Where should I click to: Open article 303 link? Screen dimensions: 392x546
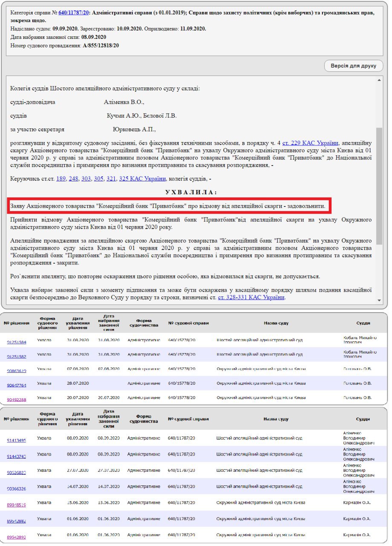pyautogui.click(x=86, y=179)
